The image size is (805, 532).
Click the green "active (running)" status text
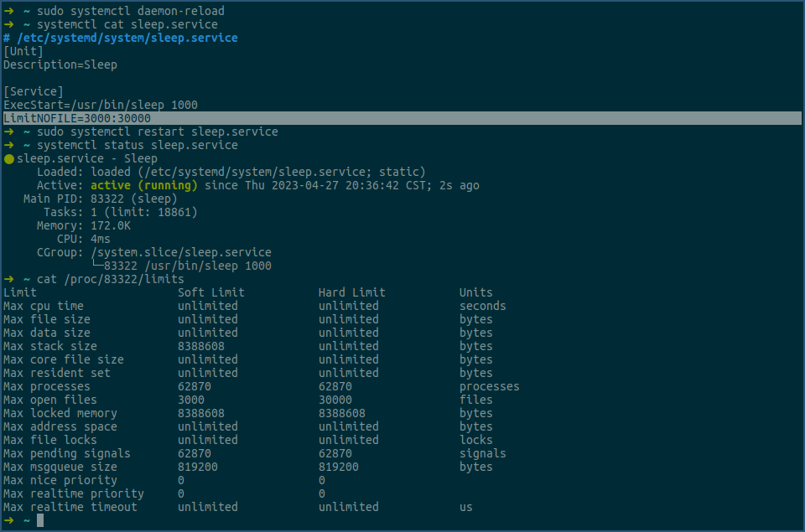[144, 185]
